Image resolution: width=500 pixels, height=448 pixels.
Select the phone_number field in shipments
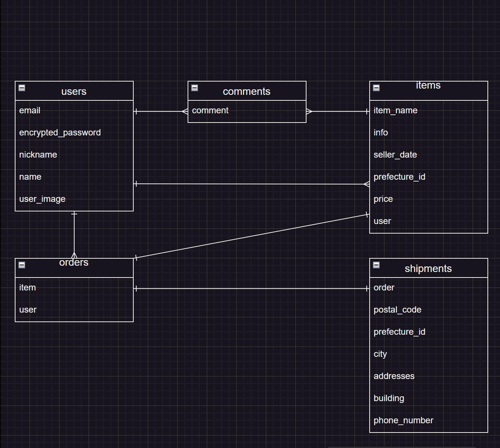(403, 420)
